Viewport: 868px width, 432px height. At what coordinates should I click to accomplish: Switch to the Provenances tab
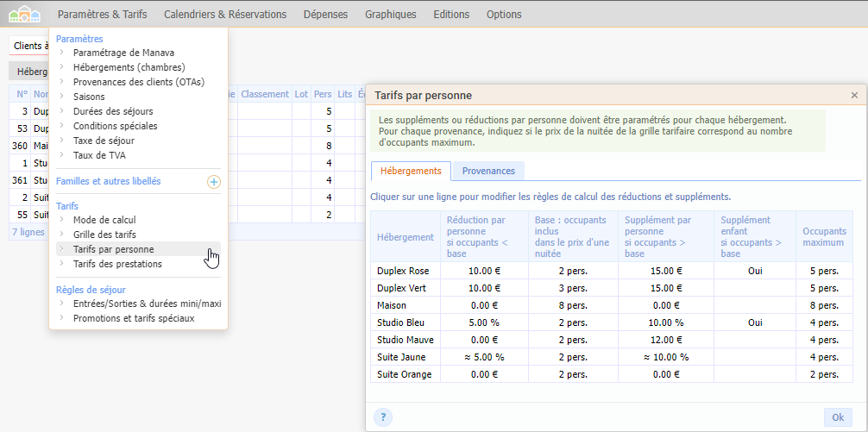point(488,171)
